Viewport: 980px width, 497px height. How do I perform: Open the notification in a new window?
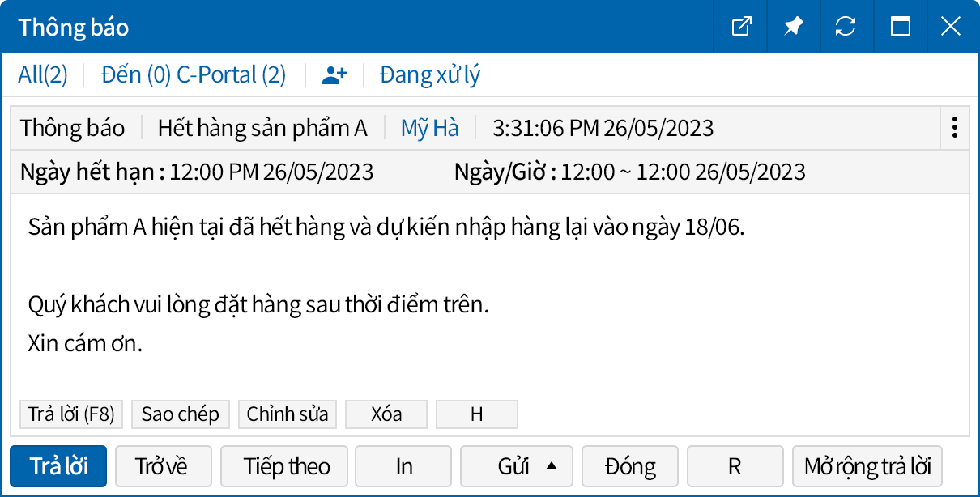pos(739,27)
